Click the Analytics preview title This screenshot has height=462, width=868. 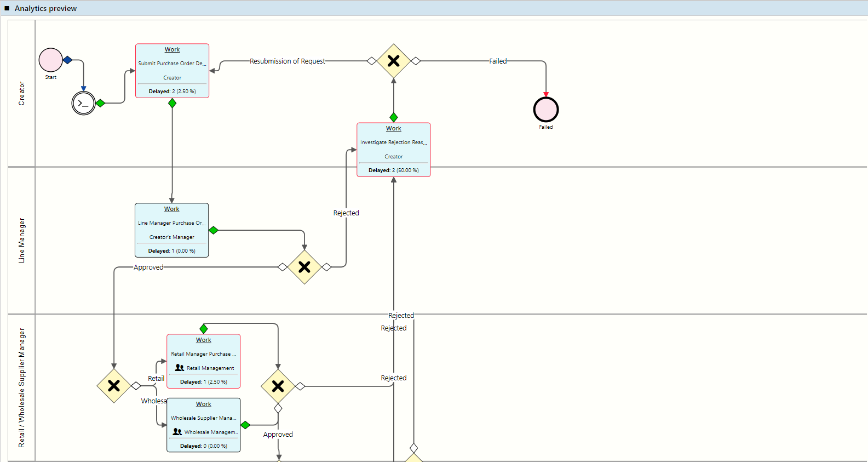[46, 8]
